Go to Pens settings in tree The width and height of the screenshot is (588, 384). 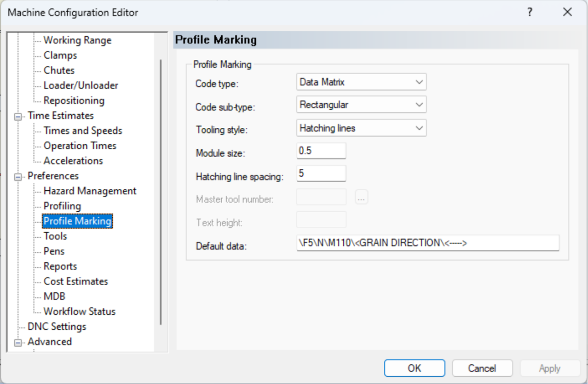(54, 251)
